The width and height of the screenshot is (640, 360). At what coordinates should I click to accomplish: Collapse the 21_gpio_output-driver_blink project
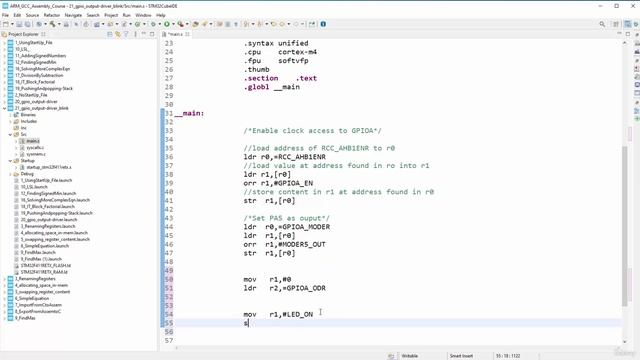click(x=4, y=108)
